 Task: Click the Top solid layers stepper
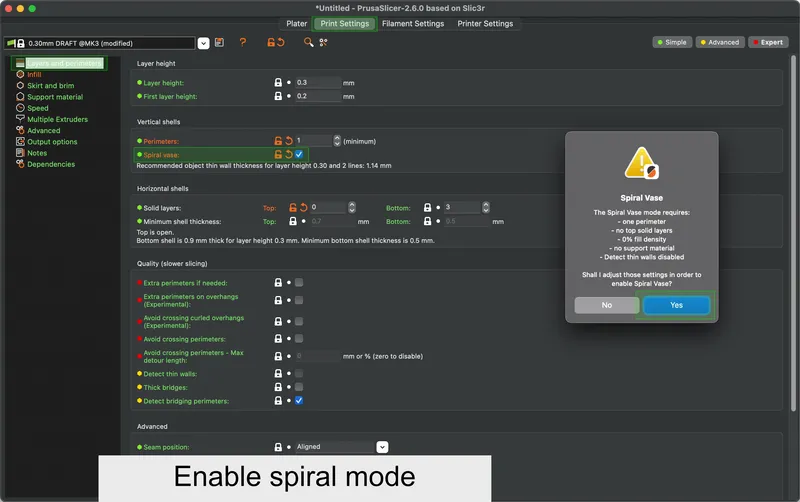click(x=352, y=207)
